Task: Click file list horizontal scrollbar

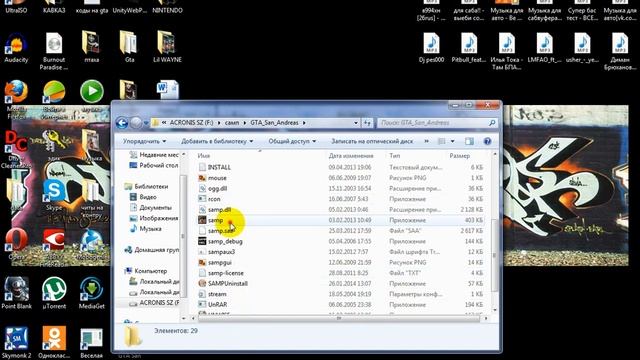Action: coord(338,318)
